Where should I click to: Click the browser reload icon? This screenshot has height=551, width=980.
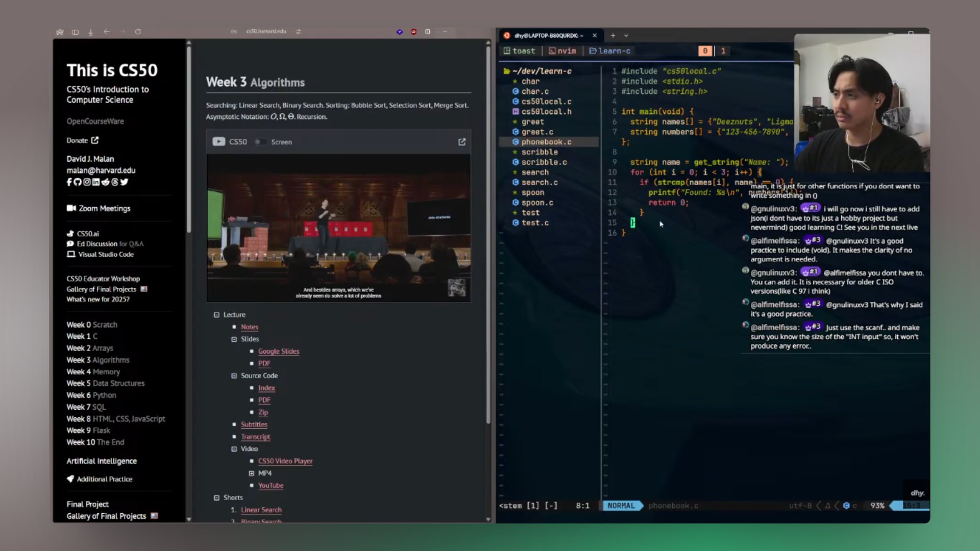tap(138, 32)
